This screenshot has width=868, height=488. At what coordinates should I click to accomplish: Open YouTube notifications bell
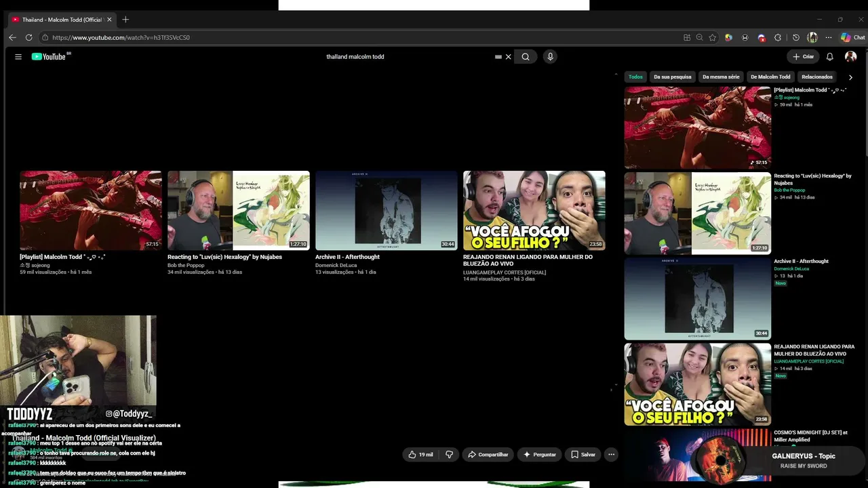pos(829,57)
